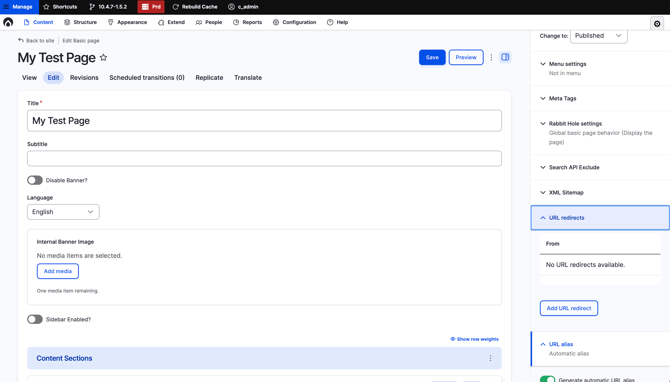Click into the Title input field
This screenshot has width=670, height=382.
pos(264,120)
